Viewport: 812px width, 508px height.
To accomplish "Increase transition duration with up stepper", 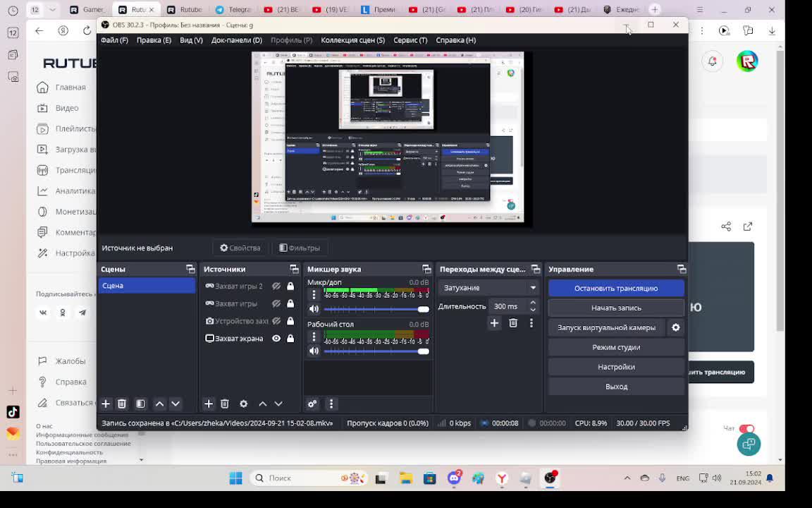I will (533, 303).
